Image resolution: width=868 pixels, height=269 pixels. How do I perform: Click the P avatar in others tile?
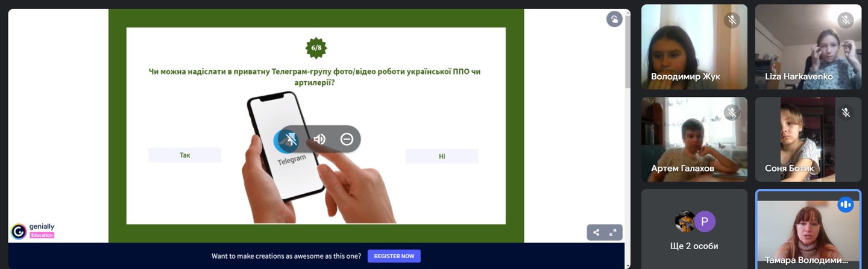pyautogui.click(x=705, y=221)
